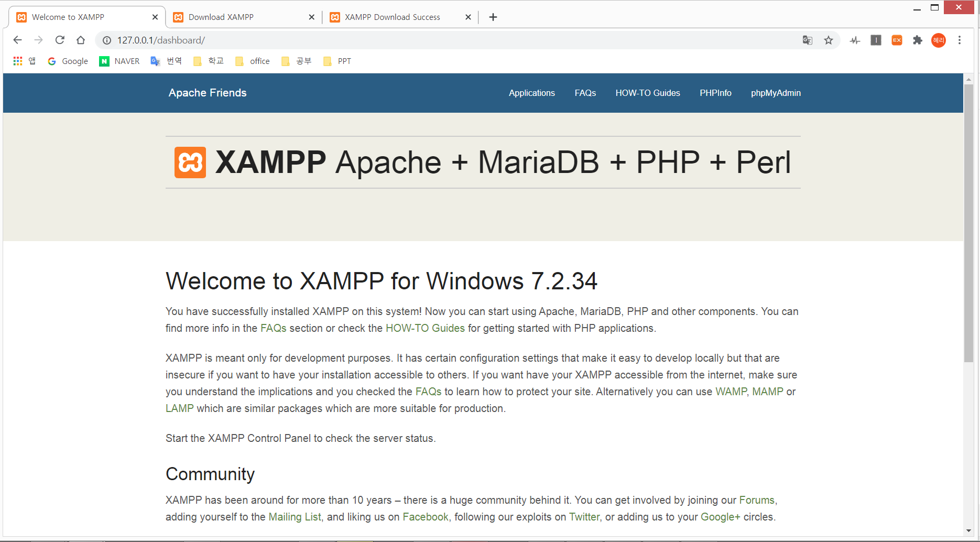Click the scrollbar down arrow
This screenshot has width=980, height=542.
click(x=968, y=531)
